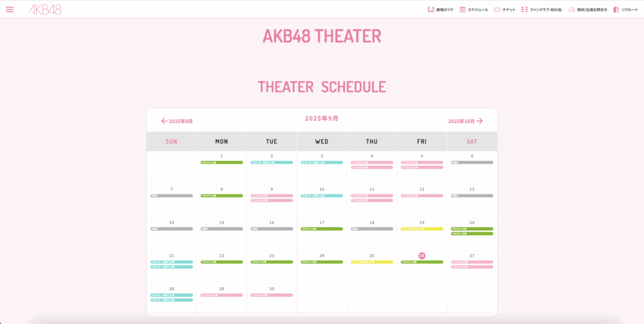Open the teal event on September 3
Image resolution: width=644 pixels, height=324 pixels.
click(321, 162)
